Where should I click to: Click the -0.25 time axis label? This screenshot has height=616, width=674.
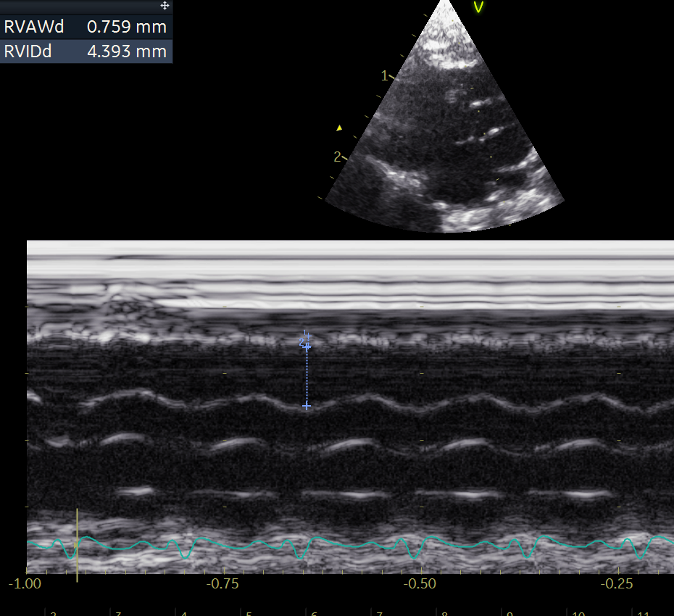pyautogui.click(x=617, y=584)
